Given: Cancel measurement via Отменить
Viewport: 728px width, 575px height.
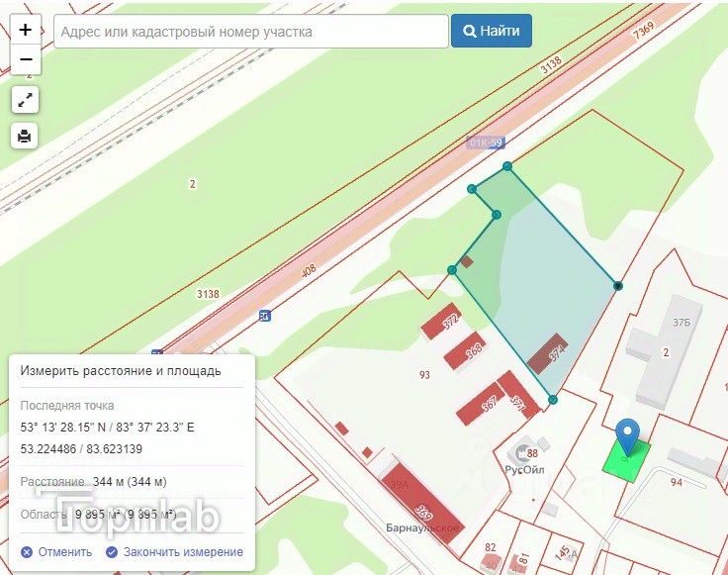Looking at the screenshot, I should coord(56,552).
